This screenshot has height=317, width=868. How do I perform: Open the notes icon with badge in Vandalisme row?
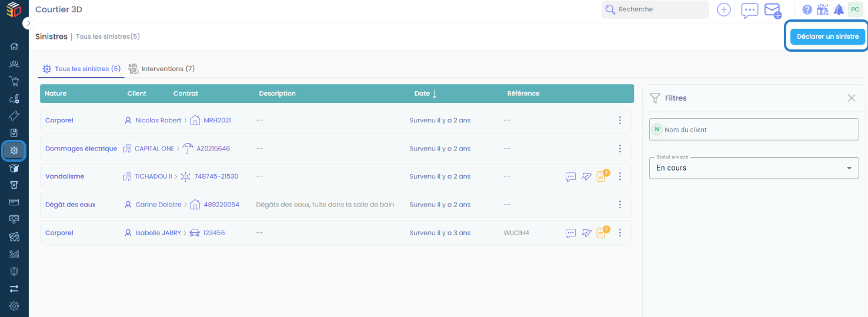pos(602,175)
